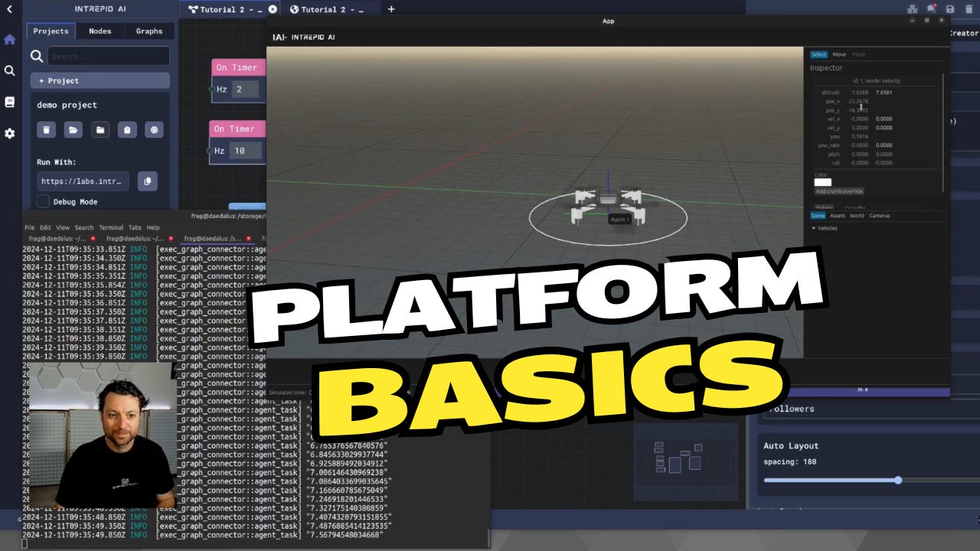Open the Tabs menu in the terminal window
This screenshot has height=551, width=980.
135,227
